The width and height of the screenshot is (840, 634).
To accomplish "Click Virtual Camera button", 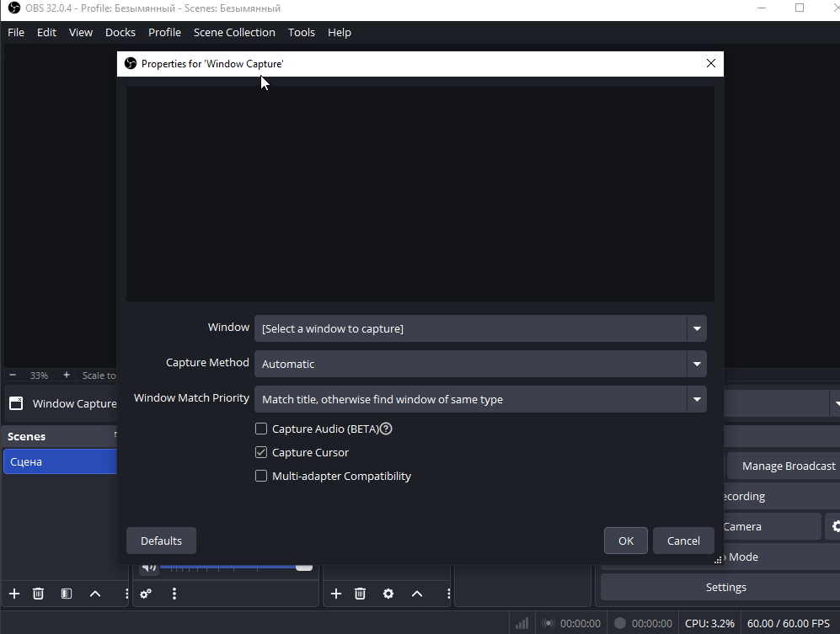I will pos(773,526).
